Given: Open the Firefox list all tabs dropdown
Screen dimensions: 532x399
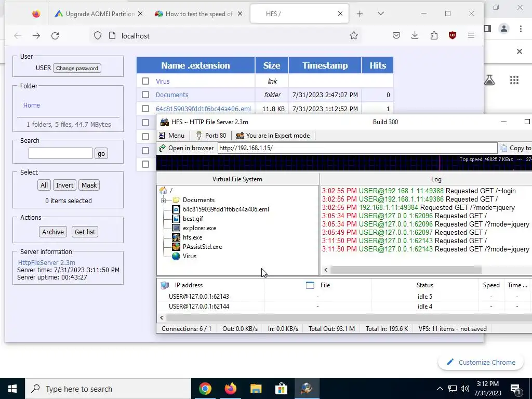Looking at the screenshot, I should click(381, 14).
